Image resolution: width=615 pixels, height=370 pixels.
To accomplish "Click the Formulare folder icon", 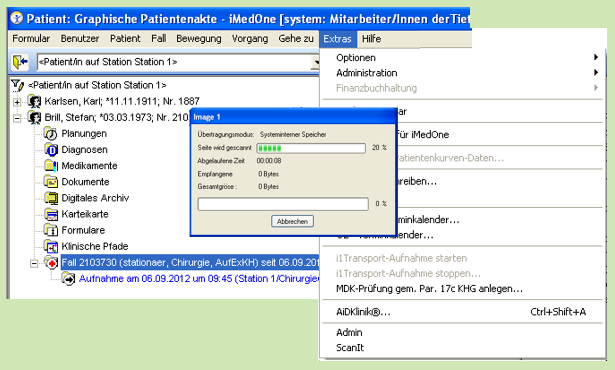I will [51, 230].
